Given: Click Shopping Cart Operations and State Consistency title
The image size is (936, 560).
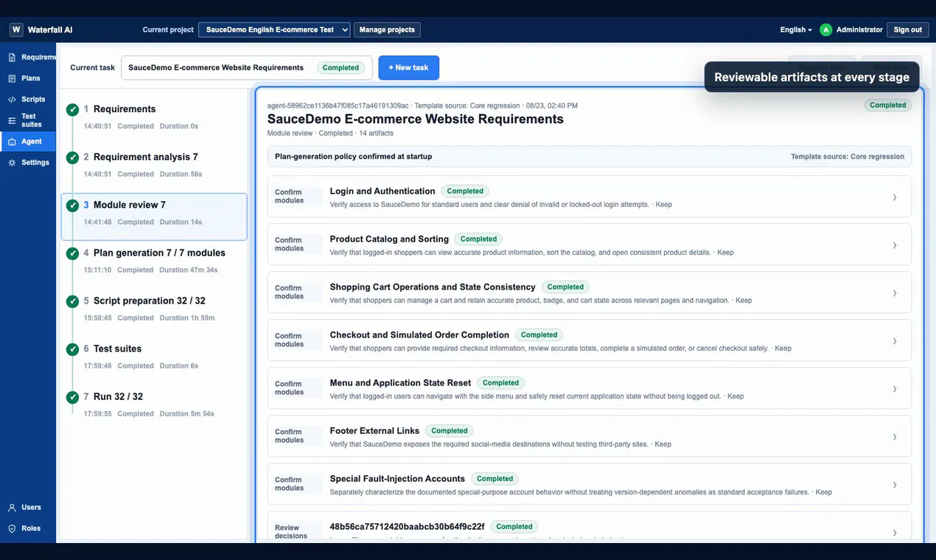Looking at the screenshot, I should (x=433, y=287).
